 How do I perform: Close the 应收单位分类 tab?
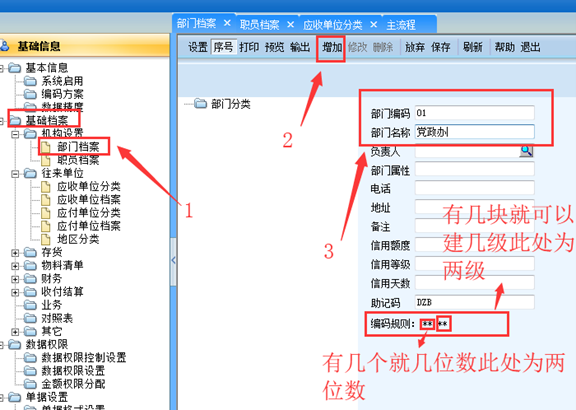pyautogui.click(x=374, y=24)
